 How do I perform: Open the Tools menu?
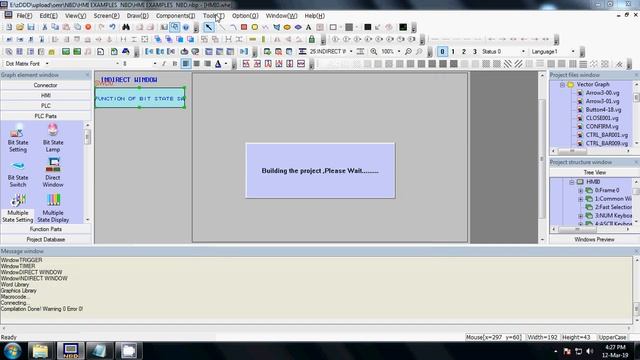(x=213, y=16)
